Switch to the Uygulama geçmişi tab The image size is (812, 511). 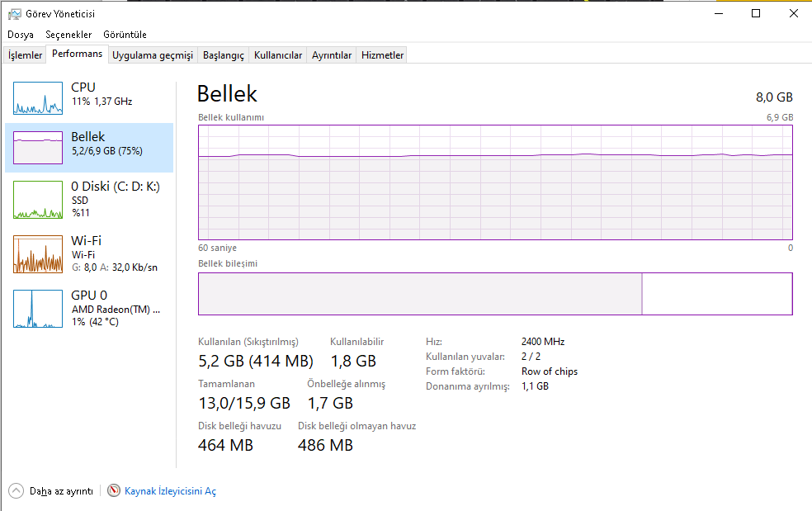click(153, 55)
